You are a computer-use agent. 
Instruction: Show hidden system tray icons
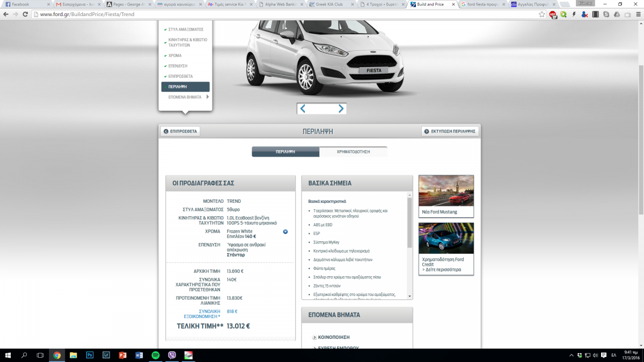[x=571, y=355]
